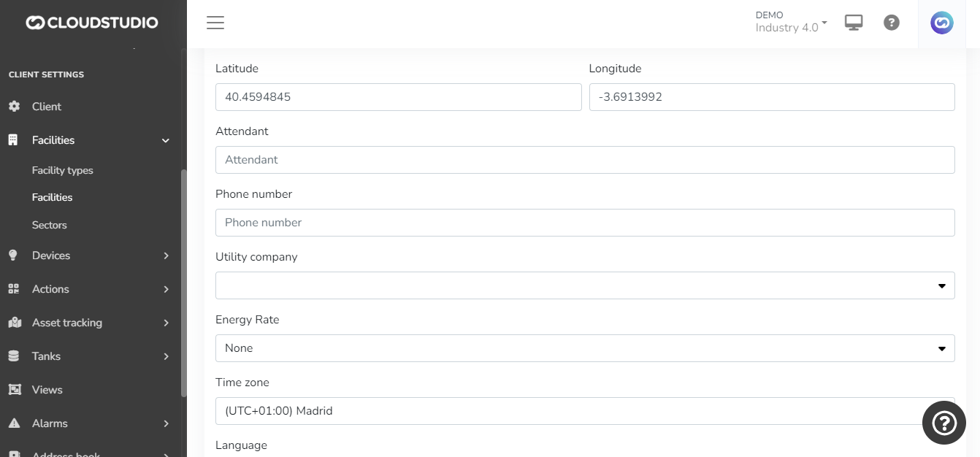The width and height of the screenshot is (980, 457).
Task: Open the monitor display icon in header
Action: [x=853, y=23]
